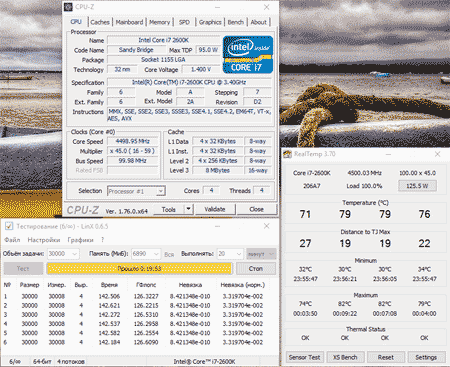The width and height of the screenshot is (450, 367).
Task: Click the Load 100.0% text in RealTemp
Action: click(x=364, y=186)
